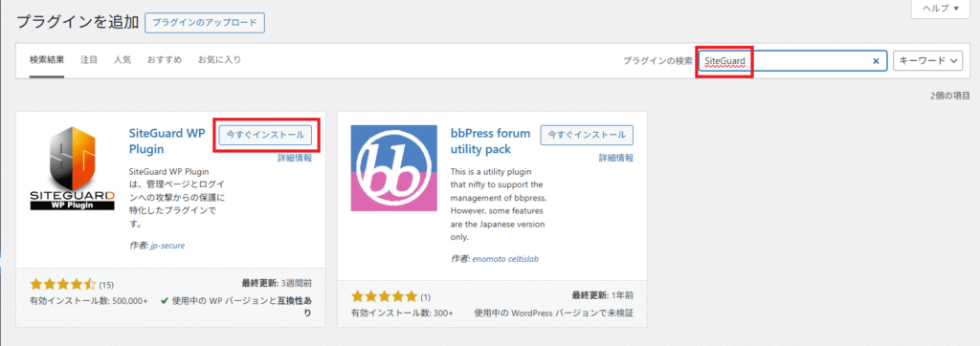
Task: Open 詳細情報 for bbPress forum utility pack
Action: (616, 158)
